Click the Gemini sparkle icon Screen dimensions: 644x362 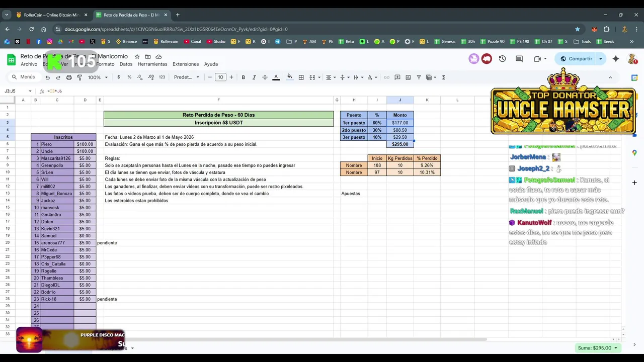tap(616, 59)
